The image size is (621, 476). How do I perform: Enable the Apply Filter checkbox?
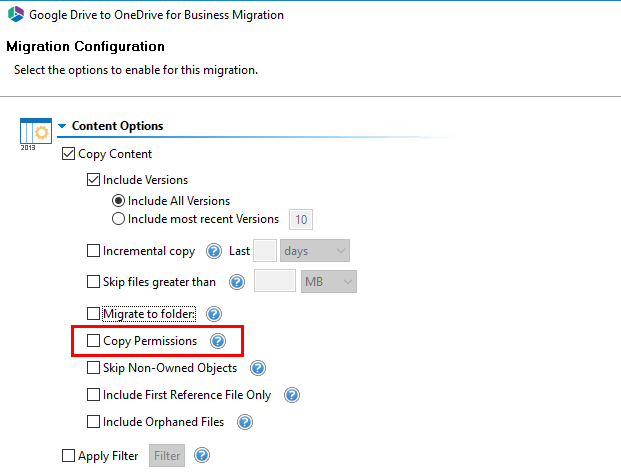click(69, 456)
